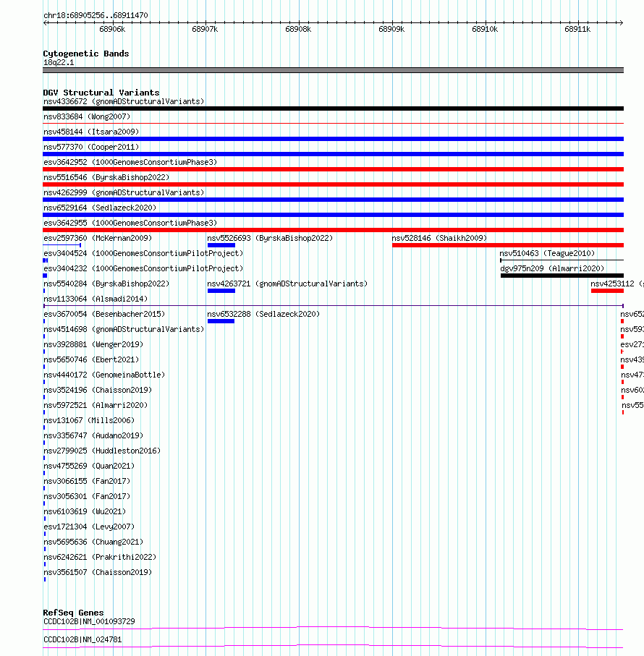Click the nsv4336672 gnomADStructuralVariants label
644x656 pixels.
pos(124,102)
